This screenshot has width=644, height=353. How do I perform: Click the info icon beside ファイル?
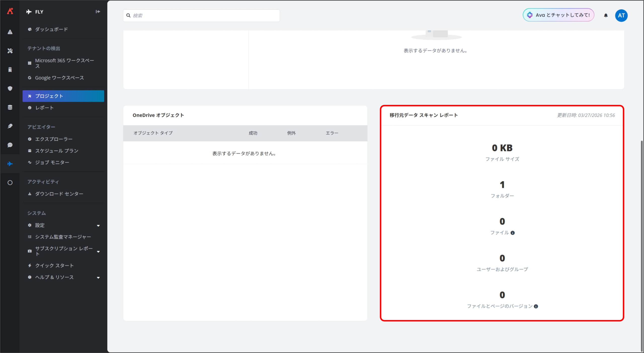pos(513,233)
